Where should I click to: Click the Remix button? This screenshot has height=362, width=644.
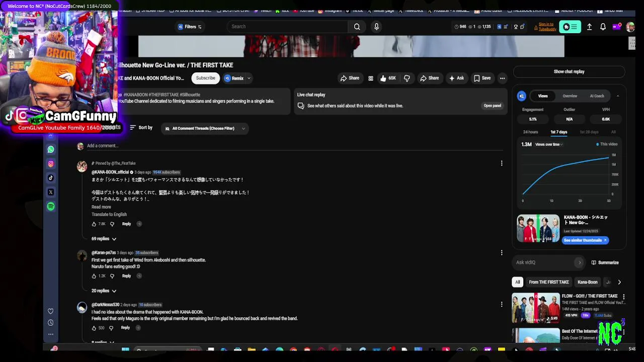[234, 78]
